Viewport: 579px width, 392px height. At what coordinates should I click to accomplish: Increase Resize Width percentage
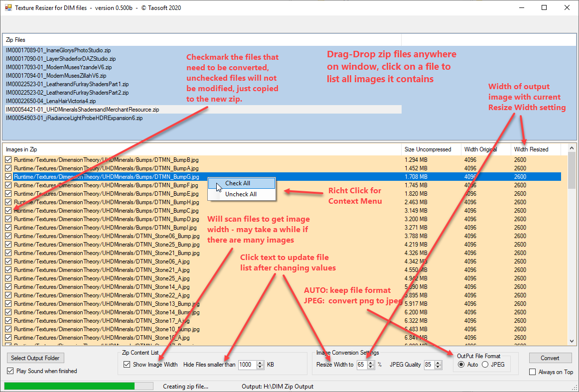click(x=370, y=363)
